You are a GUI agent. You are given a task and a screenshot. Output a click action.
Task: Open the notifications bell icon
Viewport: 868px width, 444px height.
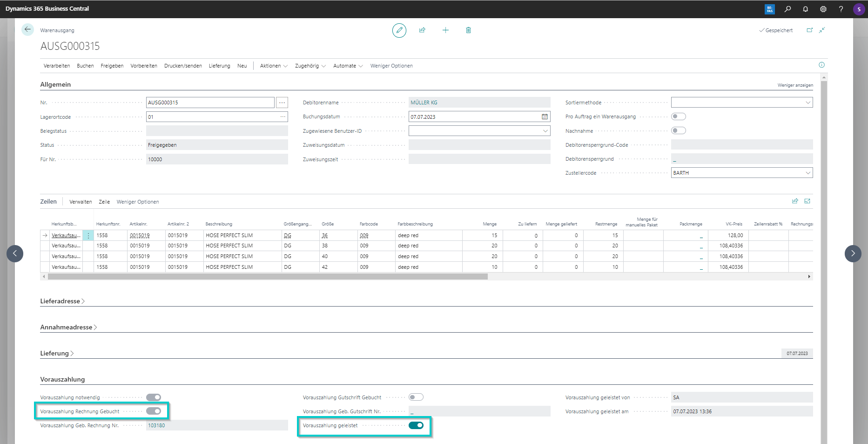pos(805,9)
